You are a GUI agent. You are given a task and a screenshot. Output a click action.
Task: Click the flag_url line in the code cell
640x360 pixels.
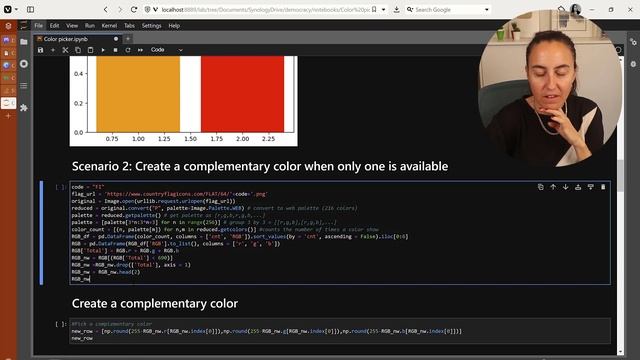(x=169, y=194)
